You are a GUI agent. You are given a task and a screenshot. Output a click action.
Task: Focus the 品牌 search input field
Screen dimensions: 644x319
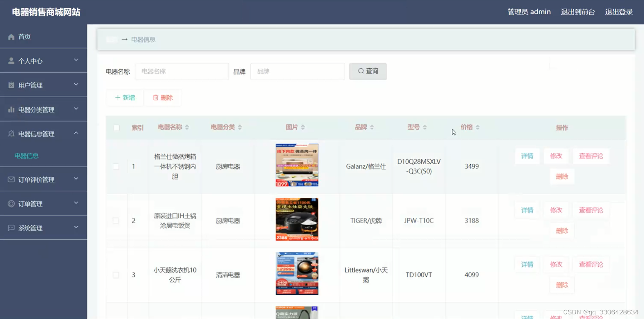coord(298,71)
